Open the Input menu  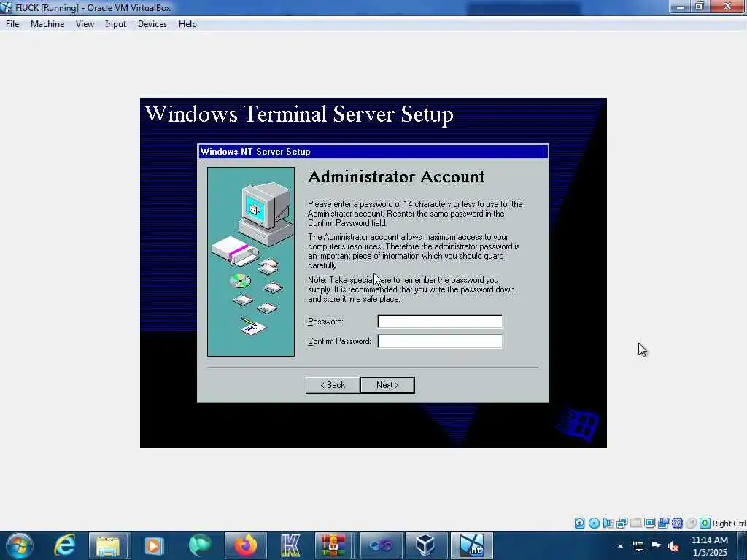(x=115, y=24)
